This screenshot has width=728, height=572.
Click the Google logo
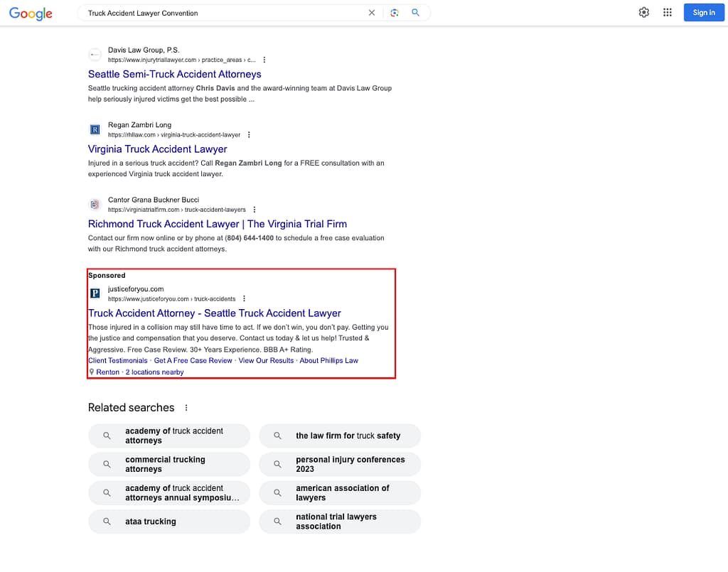pos(31,14)
